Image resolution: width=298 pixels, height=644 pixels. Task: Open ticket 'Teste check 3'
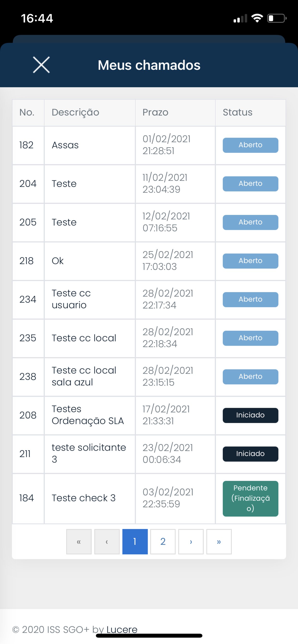(83, 498)
